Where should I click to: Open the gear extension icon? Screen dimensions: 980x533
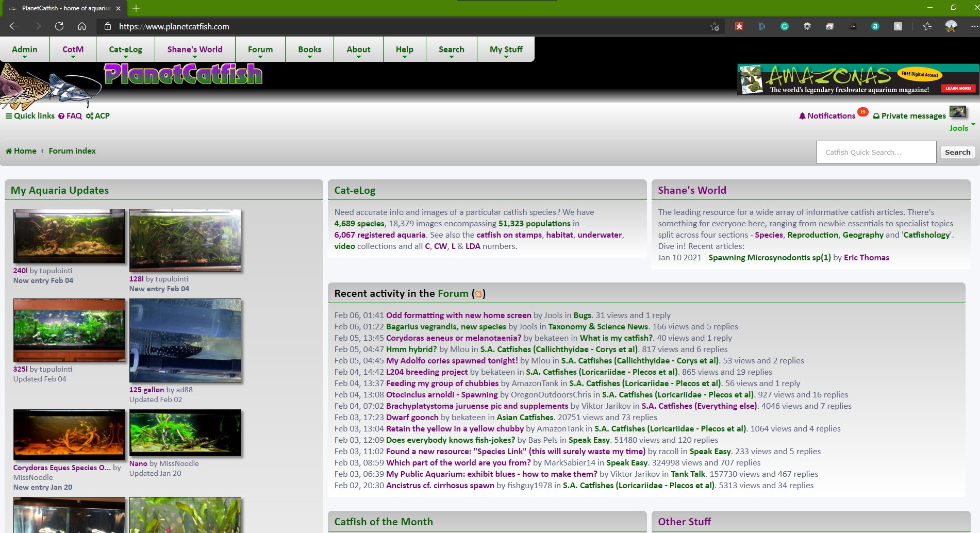tap(807, 26)
